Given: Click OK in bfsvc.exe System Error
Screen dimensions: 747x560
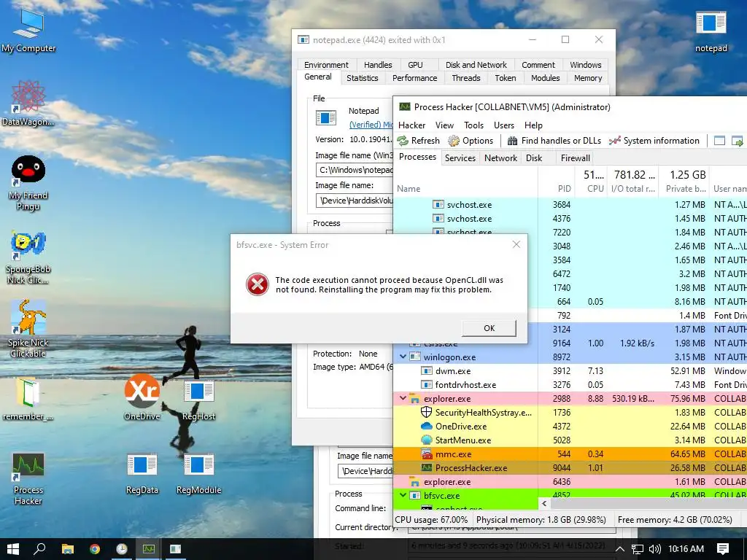Looking at the screenshot, I should (489, 328).
